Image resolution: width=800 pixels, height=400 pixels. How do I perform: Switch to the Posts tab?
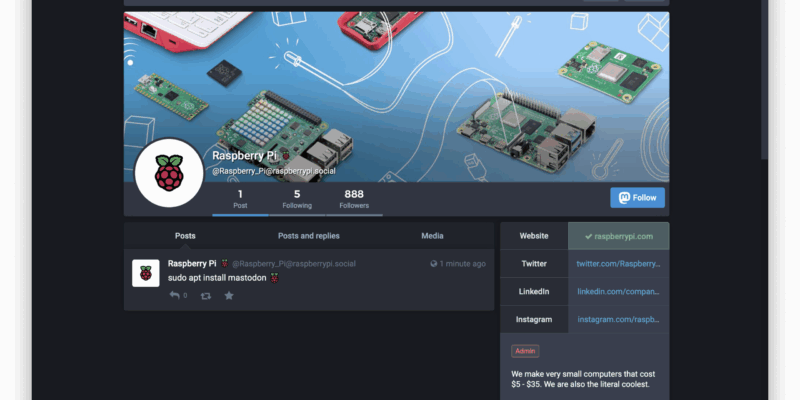(x=185, y=236)
